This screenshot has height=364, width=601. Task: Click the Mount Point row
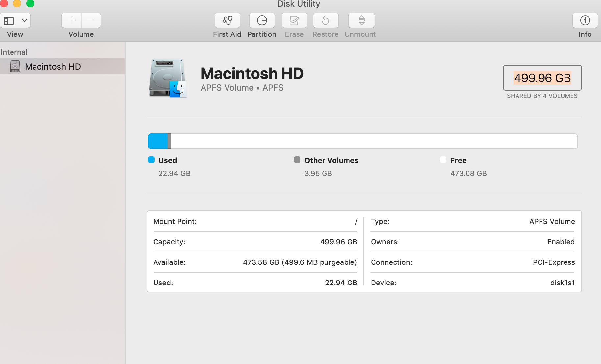click(x=255, y=221)
